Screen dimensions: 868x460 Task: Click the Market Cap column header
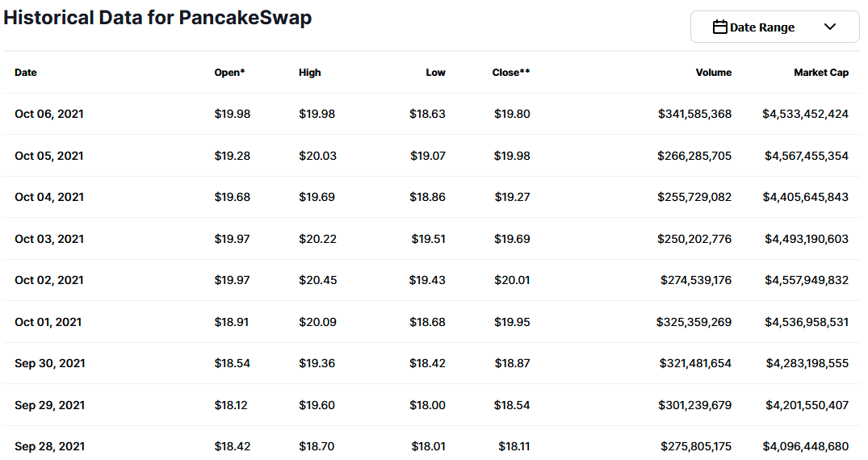(x=821, y=73)
